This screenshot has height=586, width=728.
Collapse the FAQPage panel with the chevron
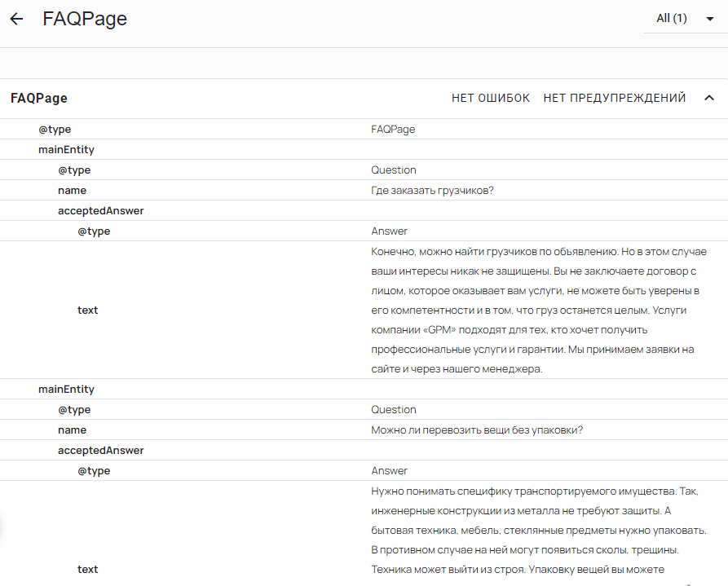click(708, 98)
